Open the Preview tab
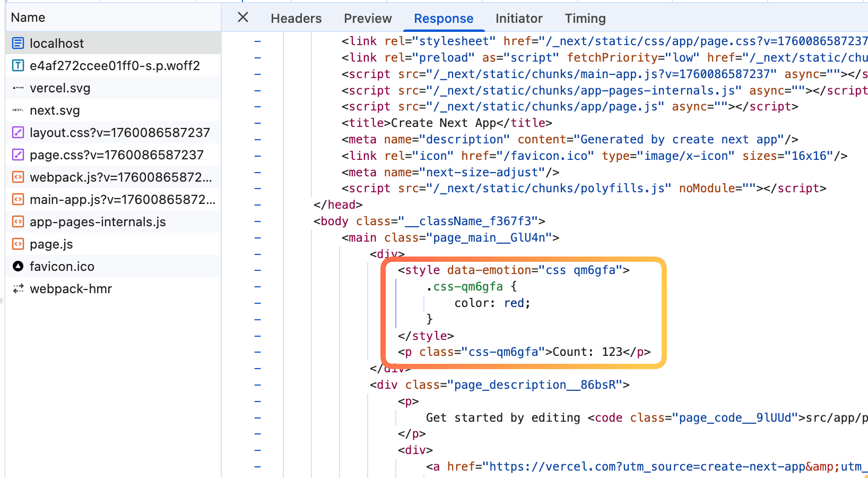The width and height of the screenshot is (868, 478). point(367,19)
